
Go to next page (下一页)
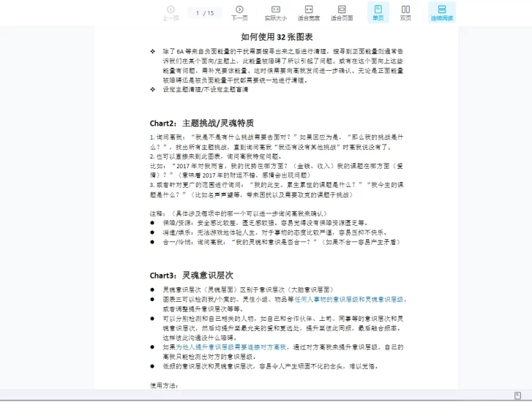point(239,12)
